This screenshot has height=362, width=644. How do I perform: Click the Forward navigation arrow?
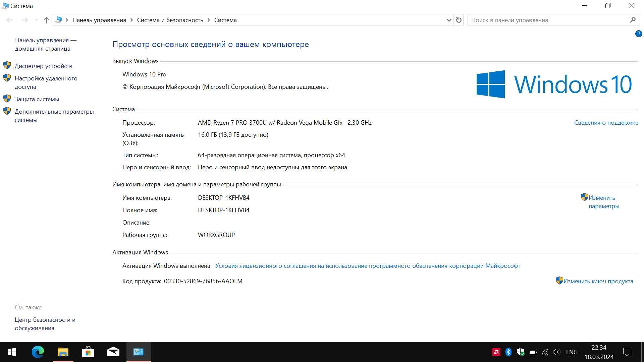point(25,20)
